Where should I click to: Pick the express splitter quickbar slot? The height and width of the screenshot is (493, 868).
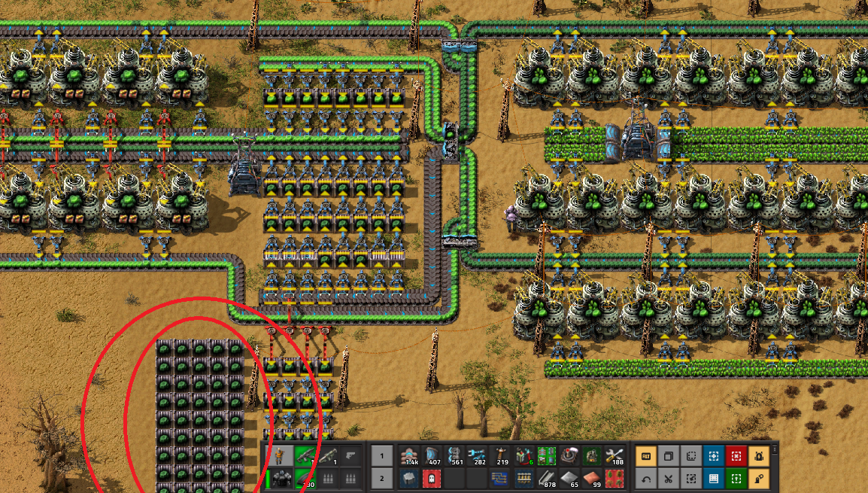tap(454, 457)
